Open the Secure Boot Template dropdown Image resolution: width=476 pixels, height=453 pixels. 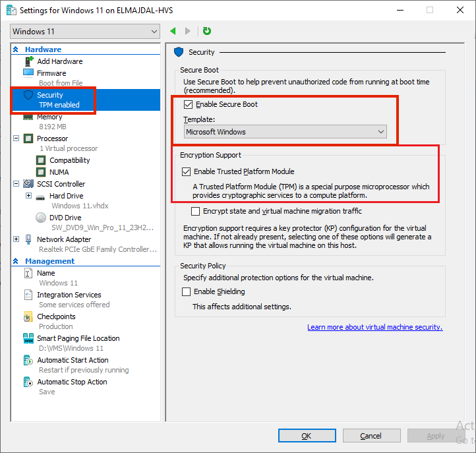(x=285, y=132)
